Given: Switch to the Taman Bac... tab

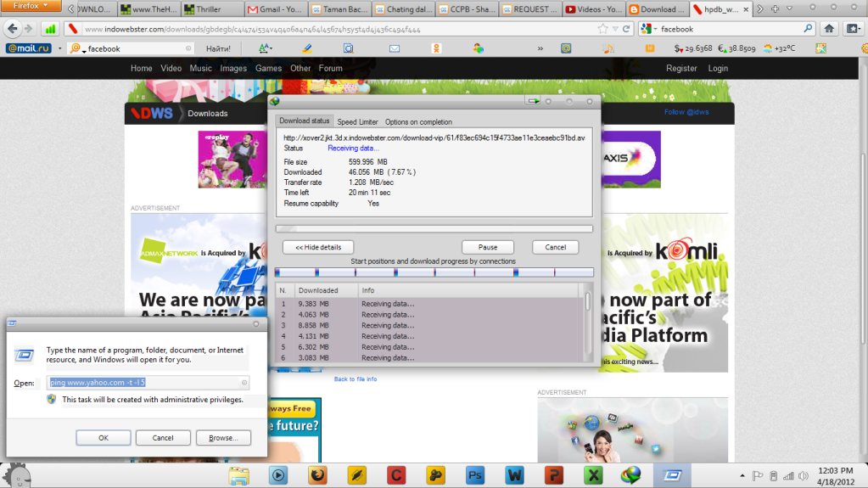Looking at the screenshot, I should point(339,9).
